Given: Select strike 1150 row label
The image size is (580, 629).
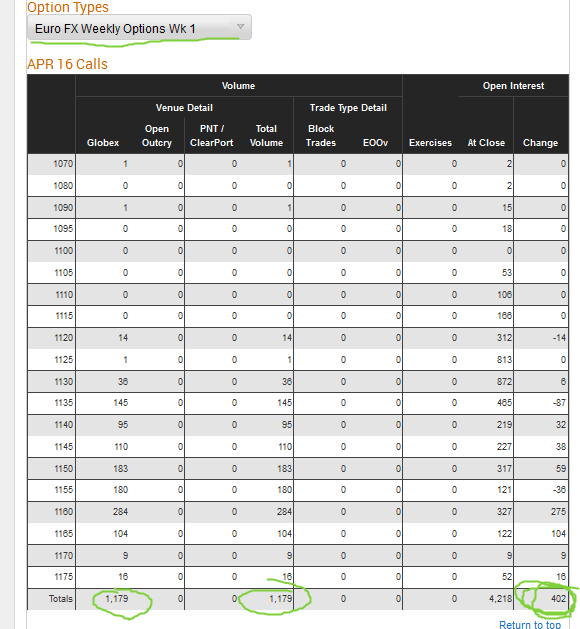Looking at the screenshot, I should [x=63, y=469].
